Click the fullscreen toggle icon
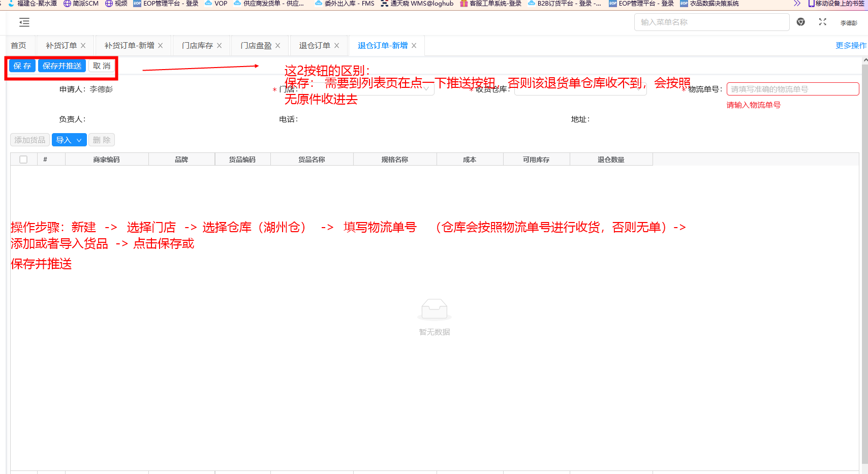Image resolution: width=868 pixels, height=474 pixels. (x=822, y=22)
